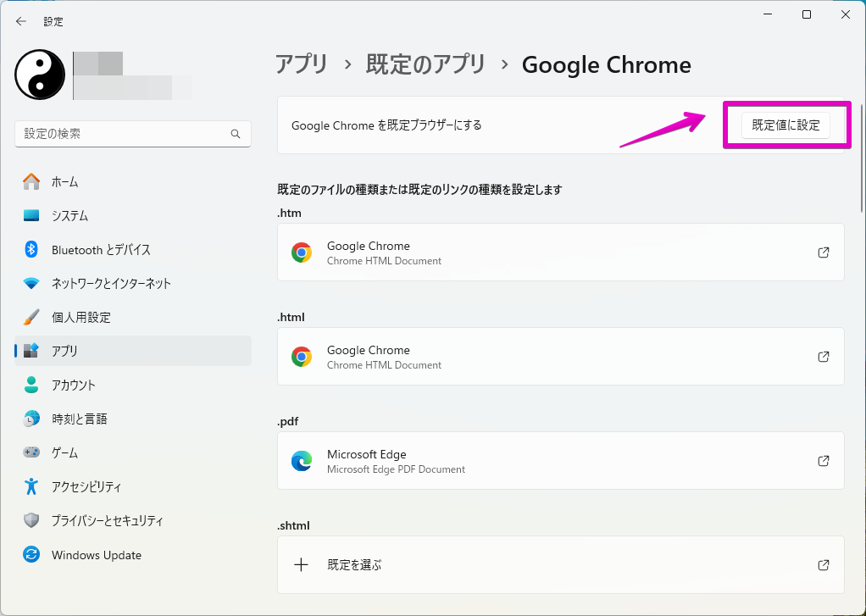Image resolution: width=866 pixels, height=616 pixels.
Task: Click the Privacy shield icon
Action: [x=31, y=520]
